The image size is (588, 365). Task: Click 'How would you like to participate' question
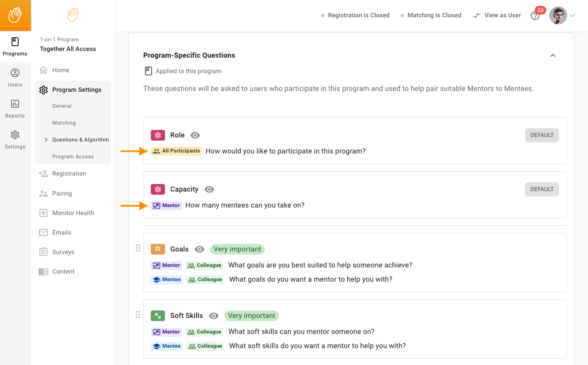coord(286,151)
